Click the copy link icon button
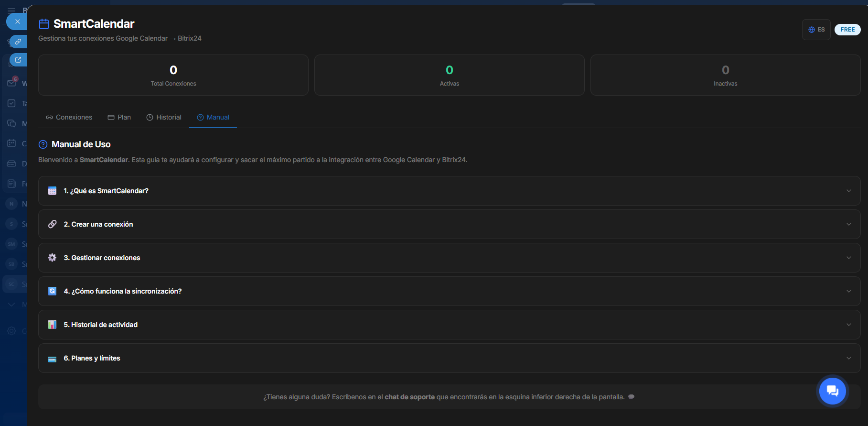 tap(18, 42)
